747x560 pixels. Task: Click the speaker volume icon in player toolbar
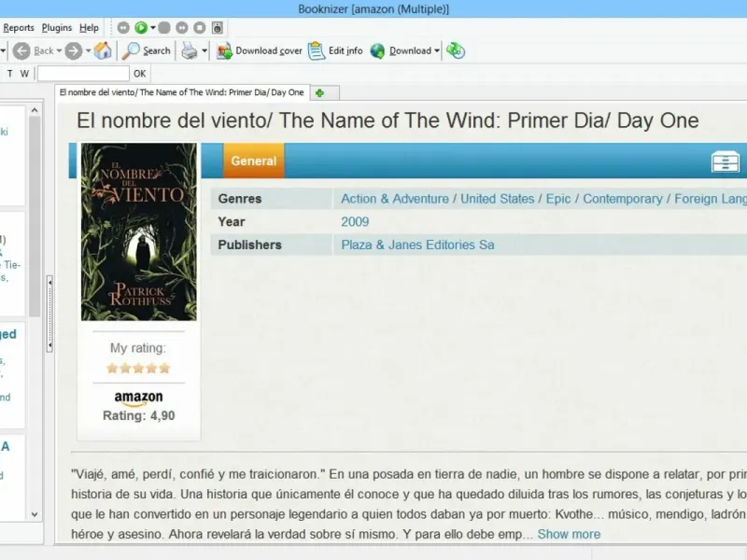tap(218, 28)
